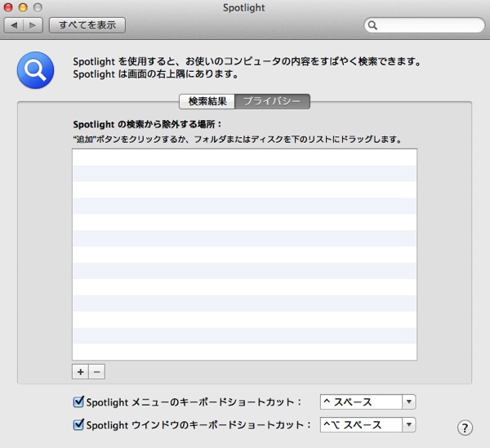Minimize the Spotlight window with yellow button

coord(23,7)
